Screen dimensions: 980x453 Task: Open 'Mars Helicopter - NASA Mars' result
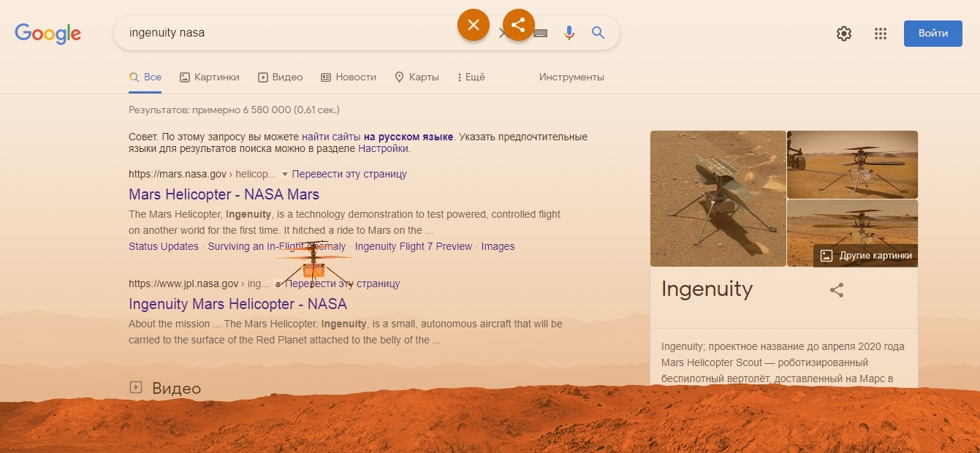224,194
